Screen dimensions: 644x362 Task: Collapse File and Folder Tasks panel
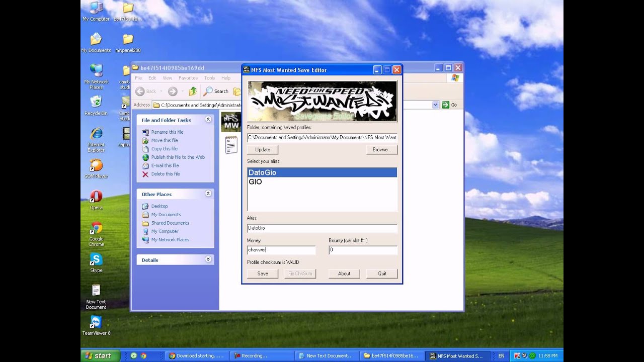pos(208,120)
